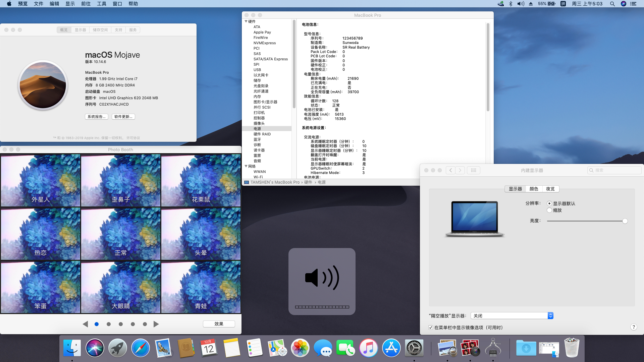Open input method menu bar item
Image resolution: width=644 pixels, height=362 pixels.
(563, 4)
